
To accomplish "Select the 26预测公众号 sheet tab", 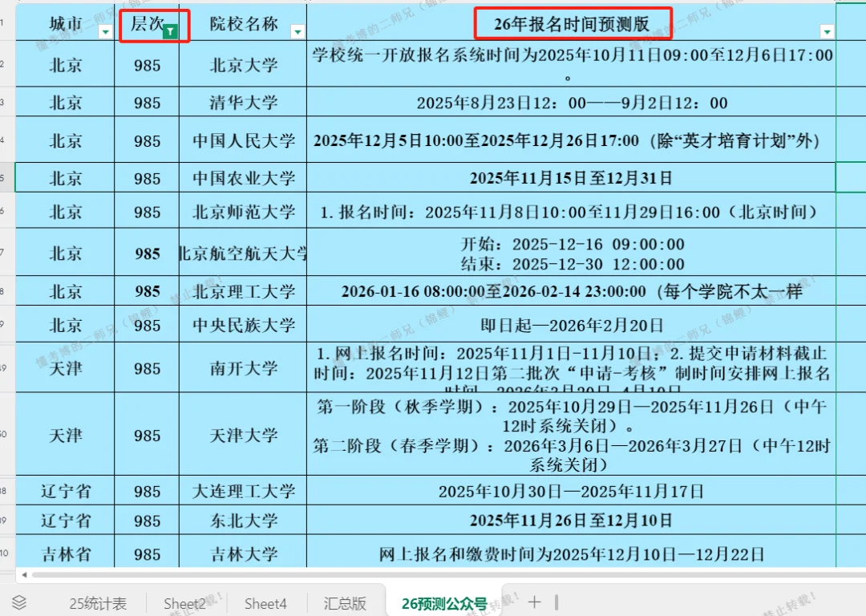I will (444, 604).
